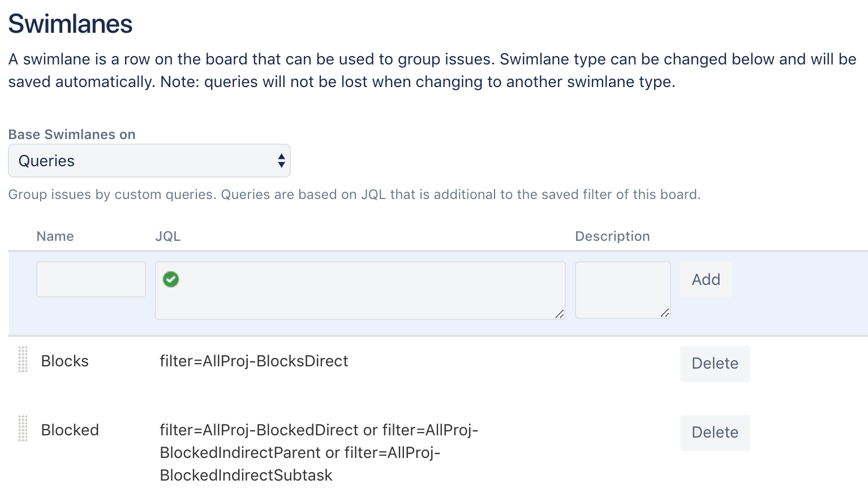
Task: Delete the Blocked swimlane
Action: (715, 433)
